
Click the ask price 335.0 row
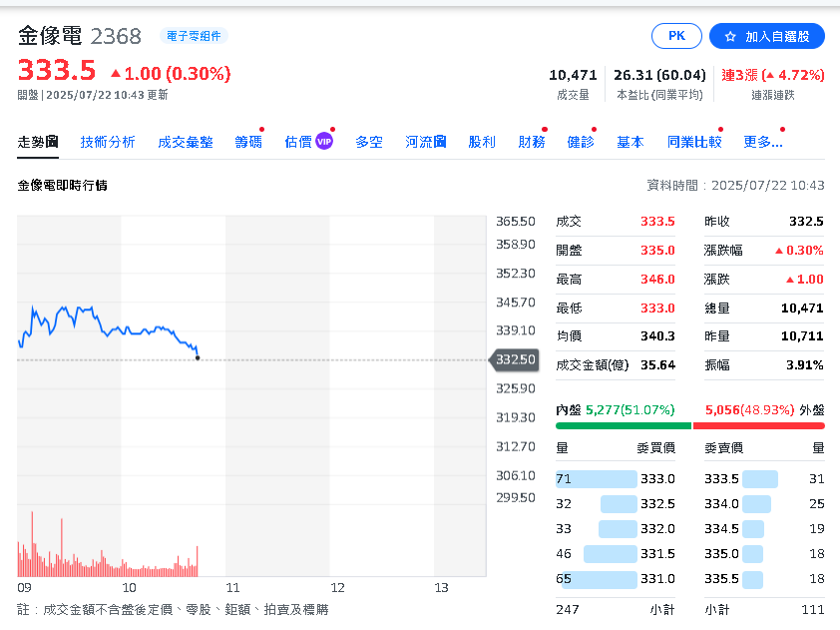764,554
